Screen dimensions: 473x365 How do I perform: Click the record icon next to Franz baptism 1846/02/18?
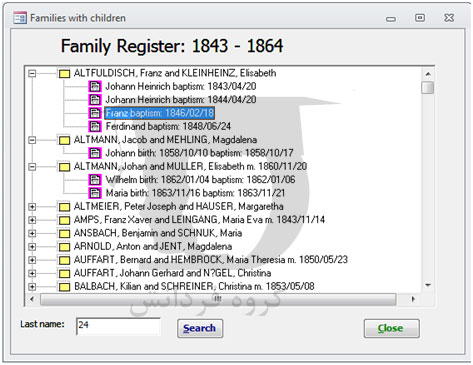[95, 113]
